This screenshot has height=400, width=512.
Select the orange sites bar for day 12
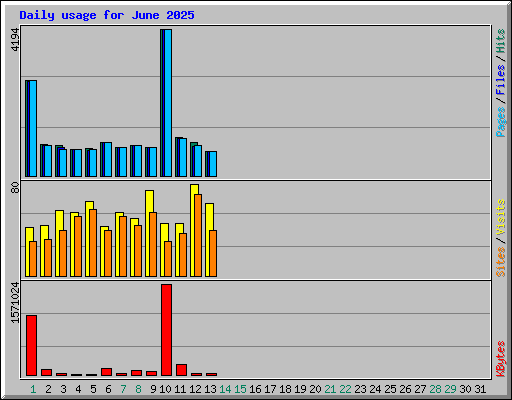[x=198, y=235]
